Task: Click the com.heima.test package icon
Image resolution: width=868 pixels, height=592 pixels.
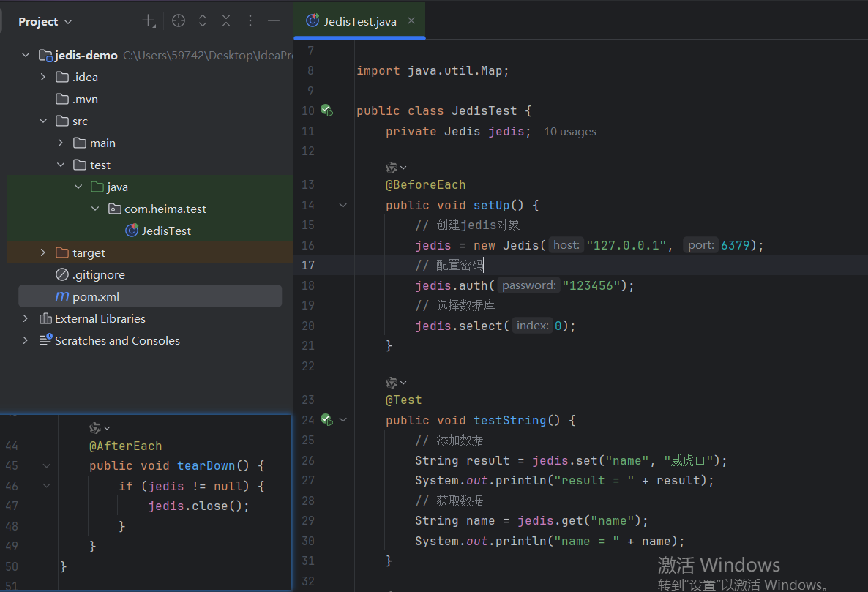Action: (115, 209)
